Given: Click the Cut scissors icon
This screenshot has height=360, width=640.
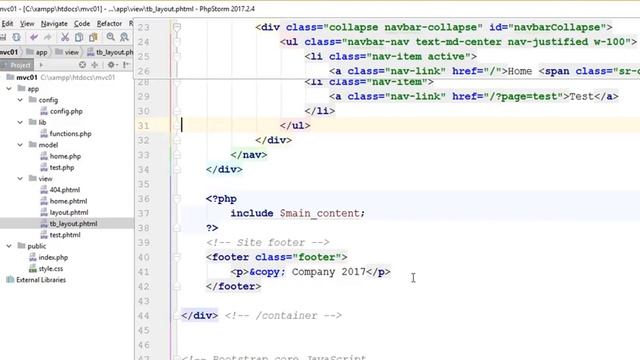Looking at the screenshot, I should (x=65, y=38).
